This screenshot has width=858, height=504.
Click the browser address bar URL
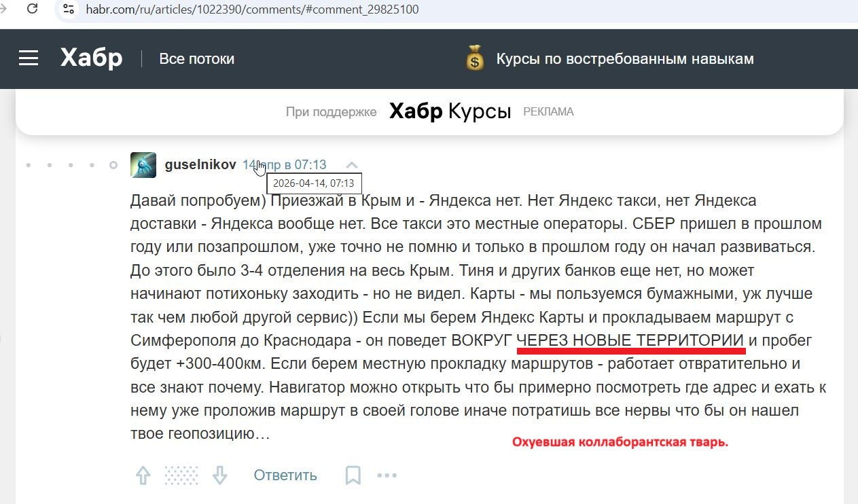252,10
